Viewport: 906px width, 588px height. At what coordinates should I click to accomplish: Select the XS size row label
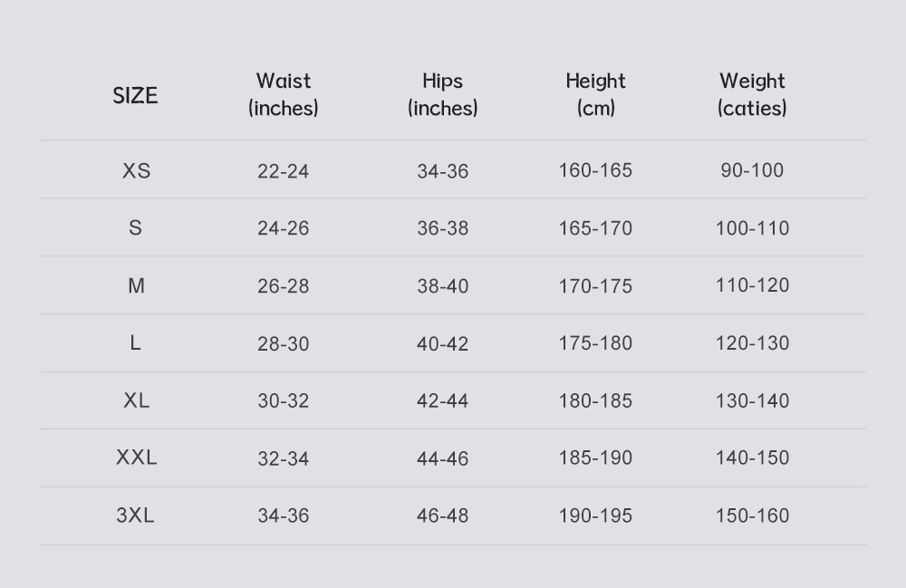(137, 171)
